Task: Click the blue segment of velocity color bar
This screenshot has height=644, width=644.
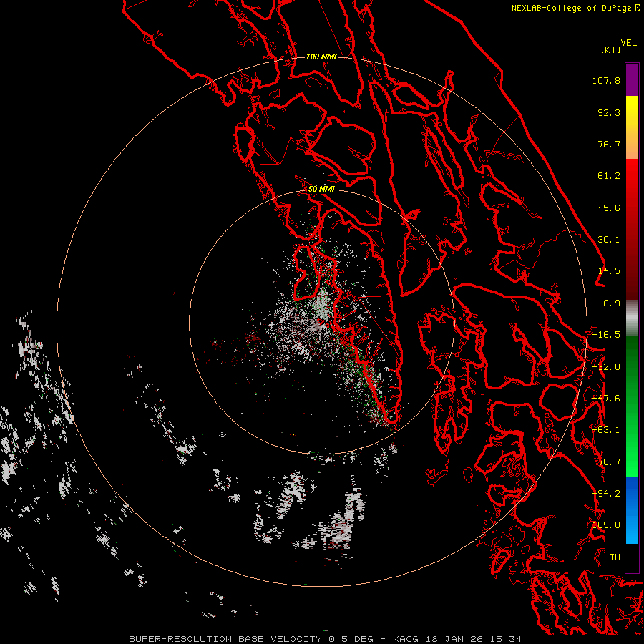Action: [x=632, y=510]
